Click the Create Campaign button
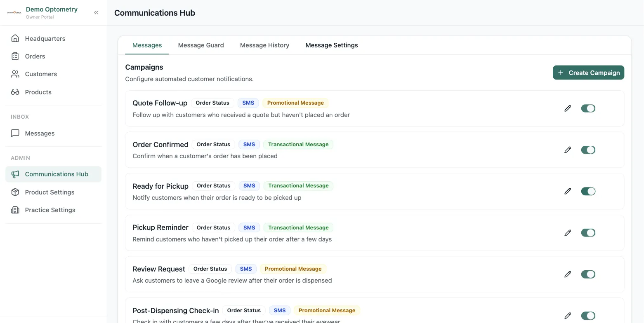Screen dimensions: 644x323 click(588, 73)
